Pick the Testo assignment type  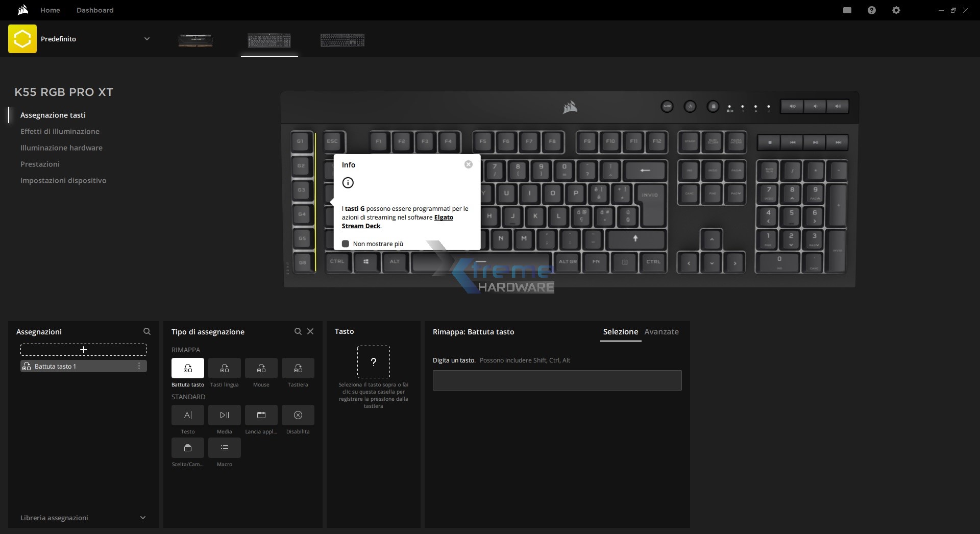coord(187,415)
